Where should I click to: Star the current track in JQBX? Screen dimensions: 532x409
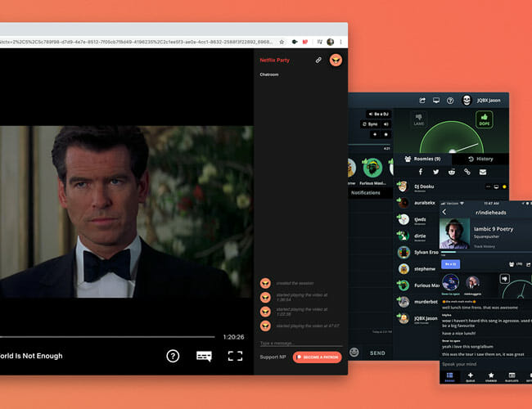(385, 135)
